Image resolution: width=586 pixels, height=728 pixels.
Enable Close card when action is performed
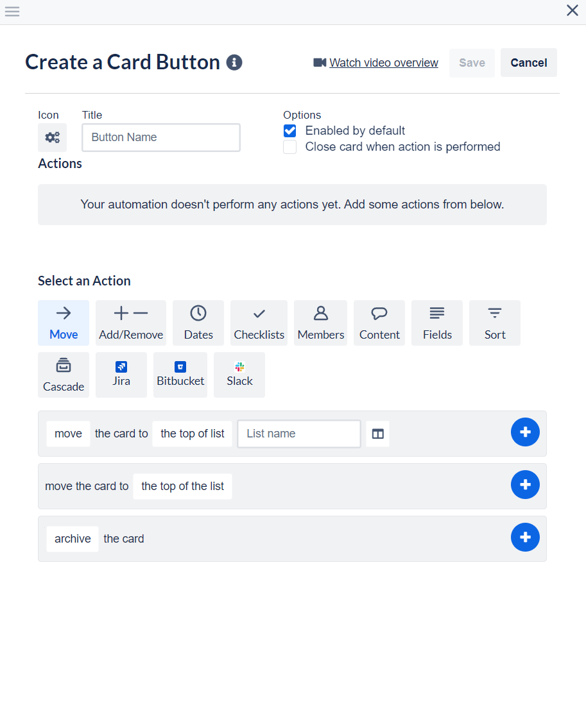[x=290, y=147]
